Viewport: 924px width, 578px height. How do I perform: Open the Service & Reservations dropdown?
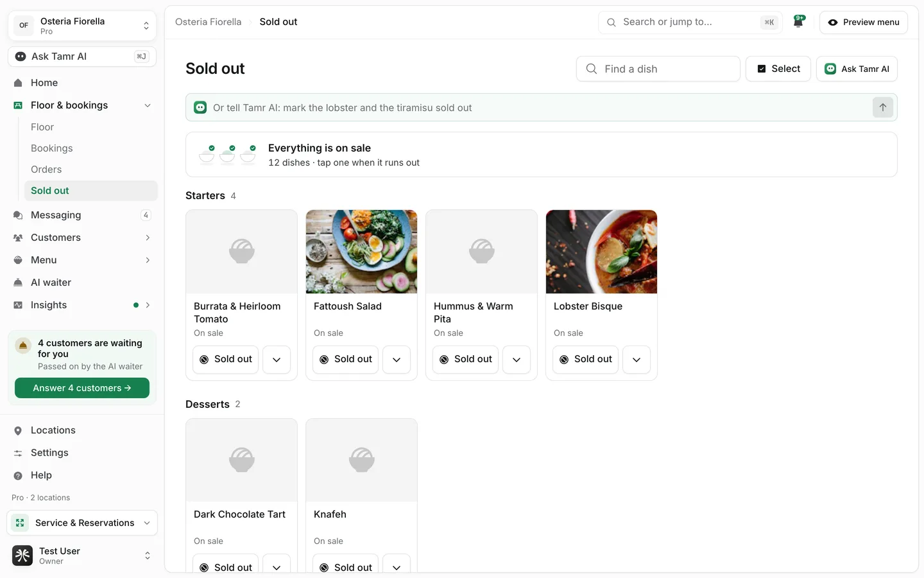point(82,523)
